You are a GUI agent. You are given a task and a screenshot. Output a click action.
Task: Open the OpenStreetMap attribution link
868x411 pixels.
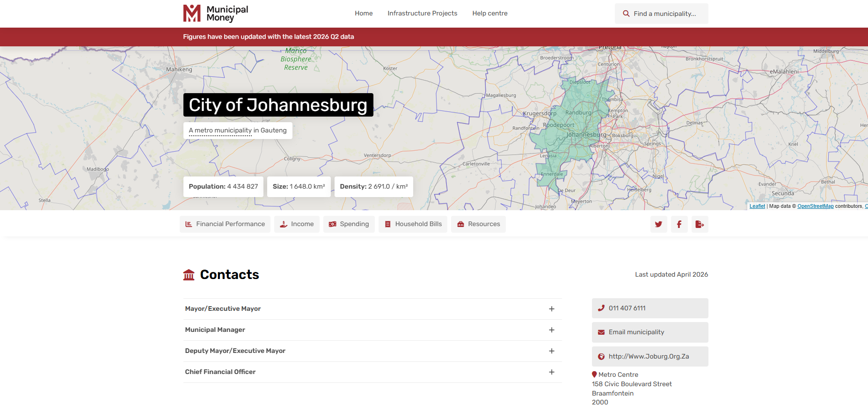[816, 206]
